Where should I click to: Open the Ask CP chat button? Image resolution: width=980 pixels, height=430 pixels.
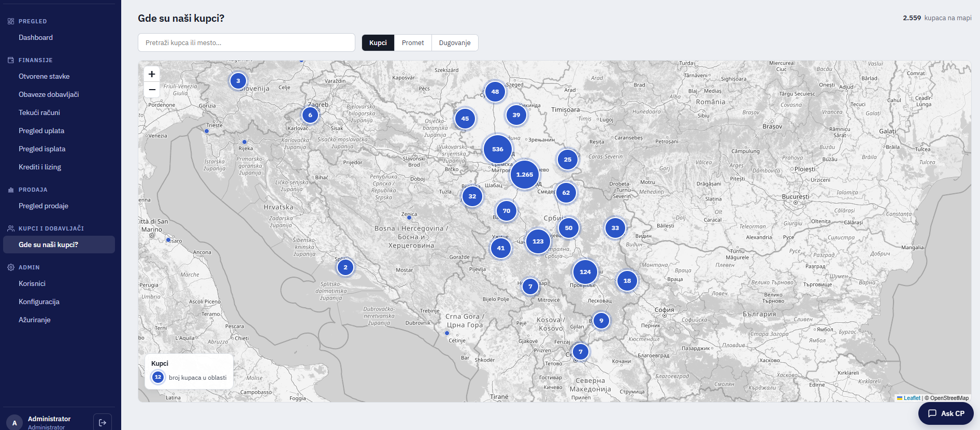pos(946,413)
